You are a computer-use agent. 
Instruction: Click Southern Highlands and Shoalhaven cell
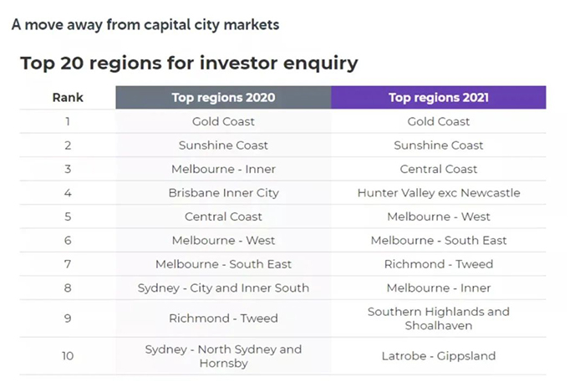pyautogui.click(x=439, y=318)
